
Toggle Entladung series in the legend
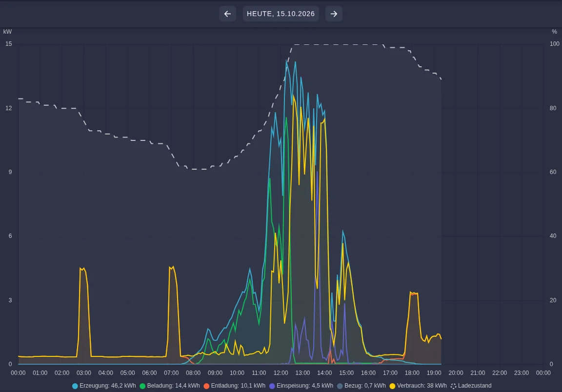[234, 386]
